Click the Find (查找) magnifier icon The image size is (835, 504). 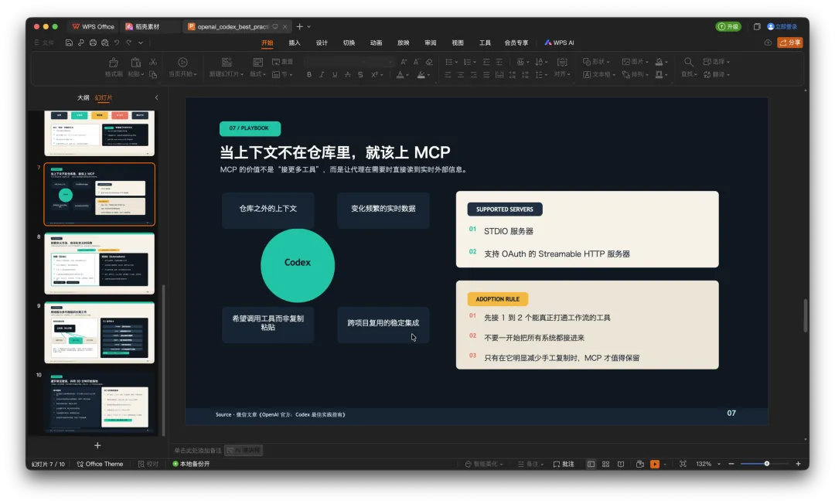pyautogui.click(x=689, y=63)
